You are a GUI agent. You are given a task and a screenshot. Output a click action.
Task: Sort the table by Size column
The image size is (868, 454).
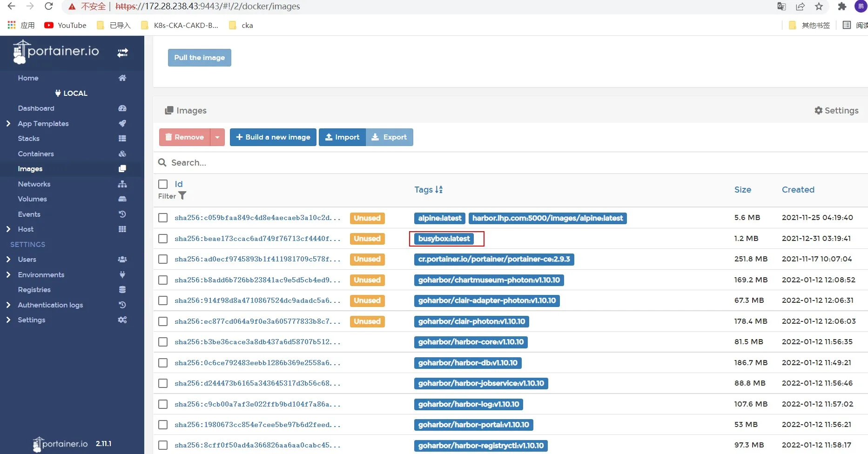(x=743, y=189)
